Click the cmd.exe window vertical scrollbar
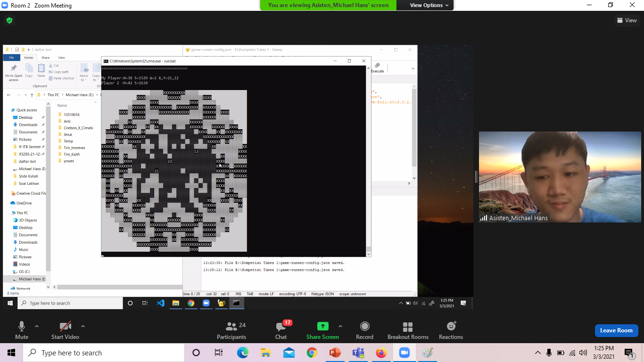The width and height of the screenshot is (644, 362). (369, 161)
